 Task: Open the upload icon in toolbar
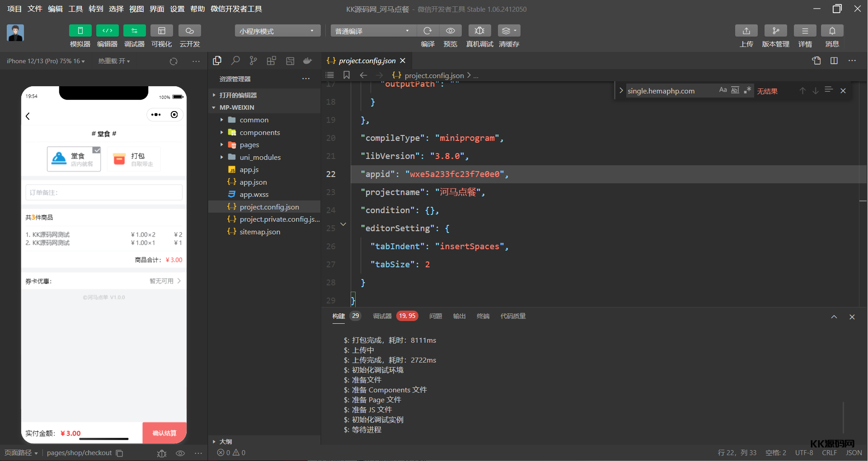click(746, 31)
